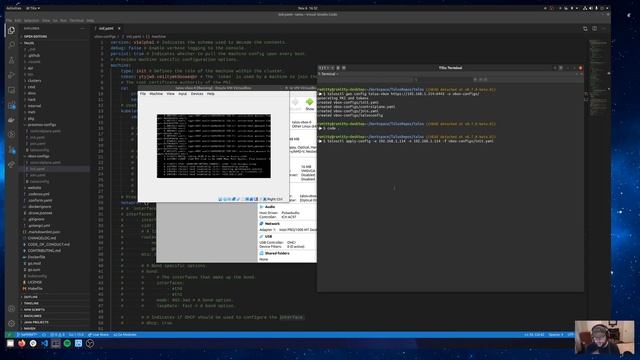Open the Explorer panel more-actions ellipsis

pos(82,29)
